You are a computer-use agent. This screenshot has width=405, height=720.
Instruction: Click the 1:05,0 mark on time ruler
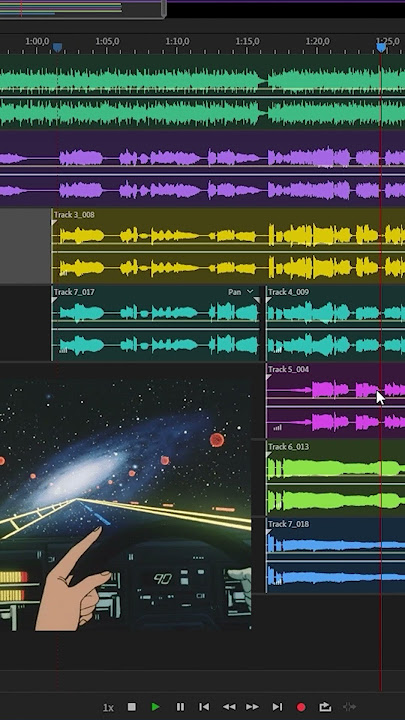[107, 41]
